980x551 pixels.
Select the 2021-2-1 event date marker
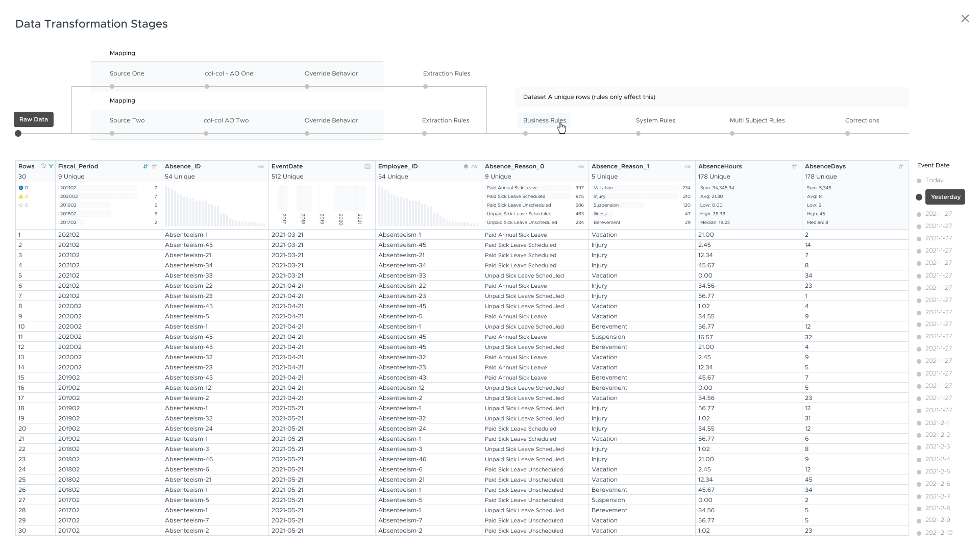[937, 423]
